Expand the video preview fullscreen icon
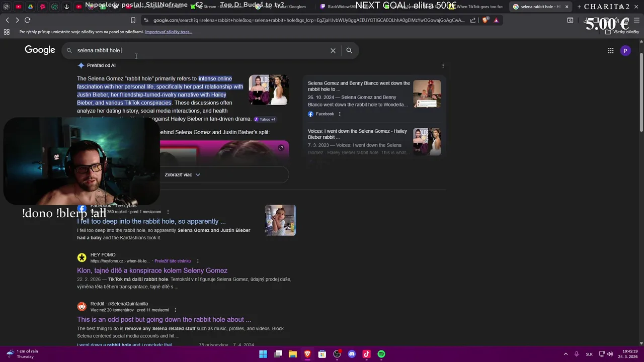 [281, 147]
